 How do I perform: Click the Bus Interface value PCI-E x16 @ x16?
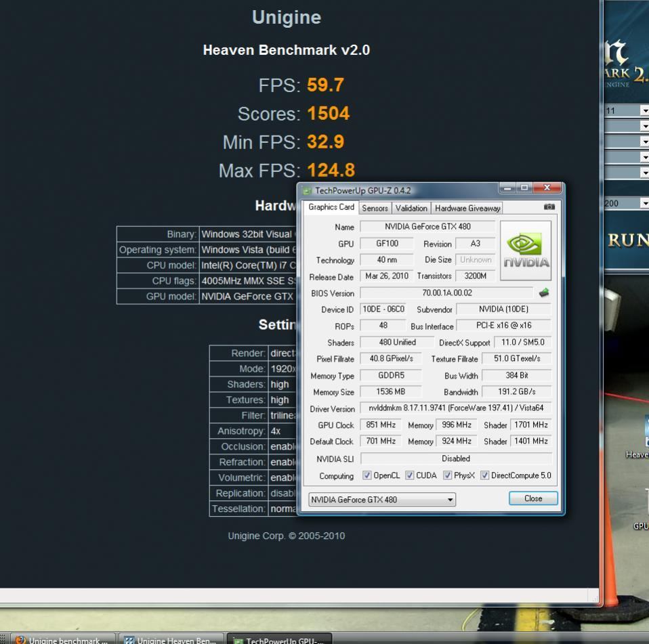(x=503, y=325)
